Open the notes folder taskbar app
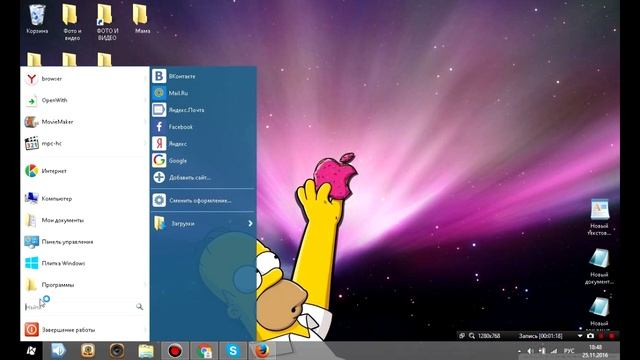Screen dimensions: 640x360 [146, 351]
